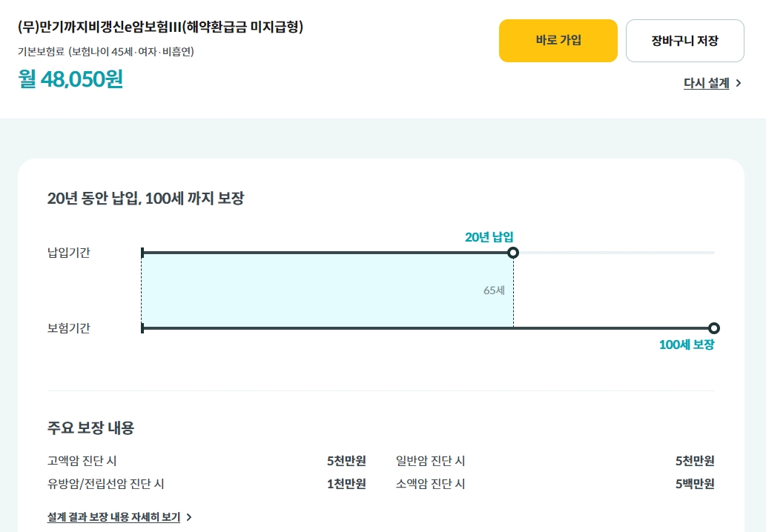Open the 다시 설계 link
The image size is (766, 532).
tap(706, 83)
